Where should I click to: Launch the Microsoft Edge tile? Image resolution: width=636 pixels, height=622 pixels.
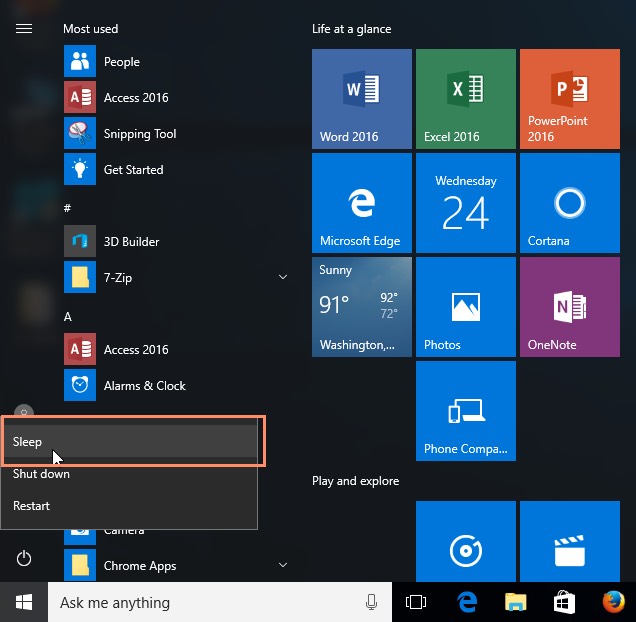[x=362, y=203]
